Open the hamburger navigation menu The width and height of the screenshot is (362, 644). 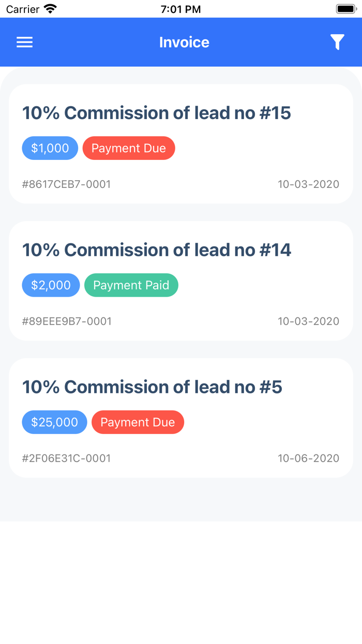24,42
